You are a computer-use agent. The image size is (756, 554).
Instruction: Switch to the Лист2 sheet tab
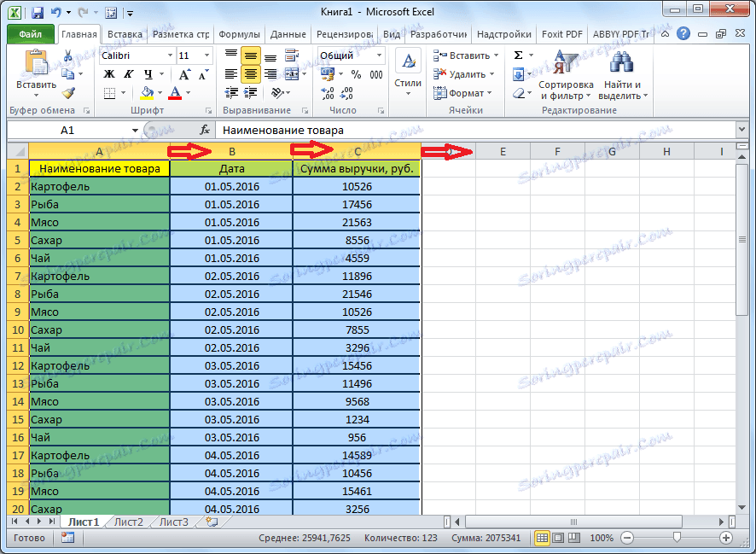[x=131, y=522]
